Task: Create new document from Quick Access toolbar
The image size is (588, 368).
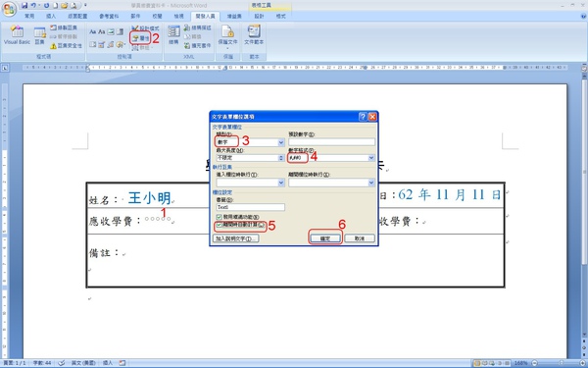Action: click(55, 5)
